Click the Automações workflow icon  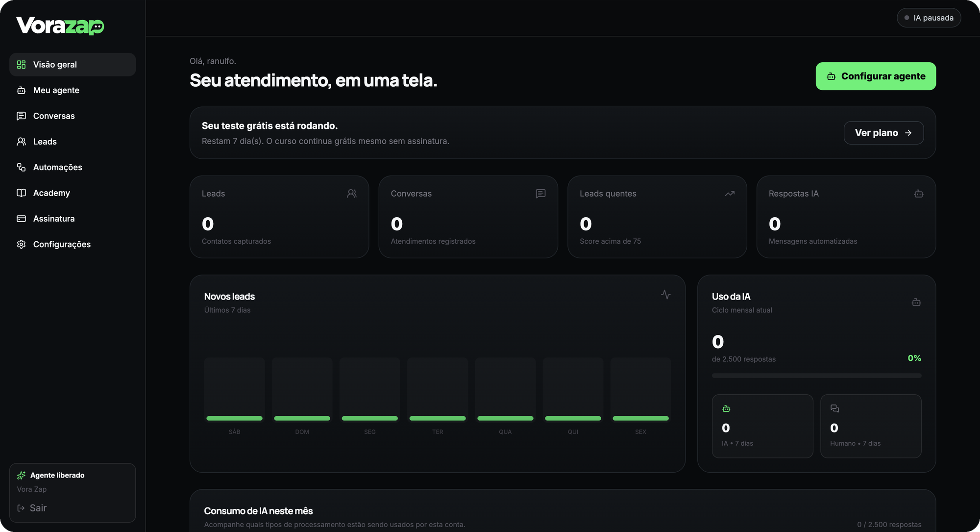coord(21,167)
